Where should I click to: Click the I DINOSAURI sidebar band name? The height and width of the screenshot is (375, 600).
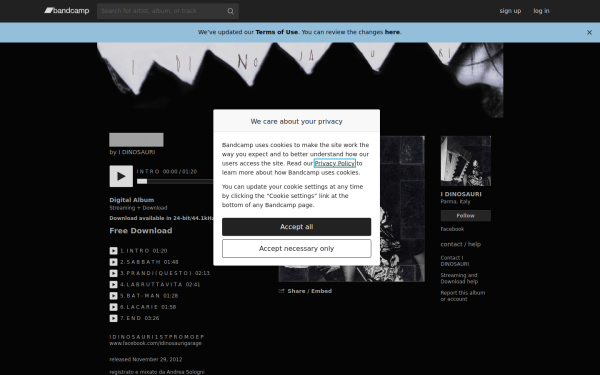[x=461, y=194]
